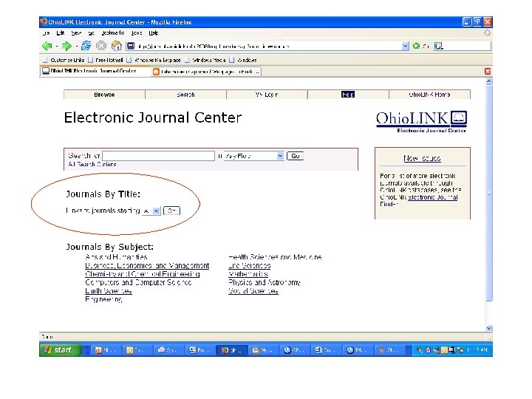Open the View menu
Screen dimensions: 532x399
point(76,33)
